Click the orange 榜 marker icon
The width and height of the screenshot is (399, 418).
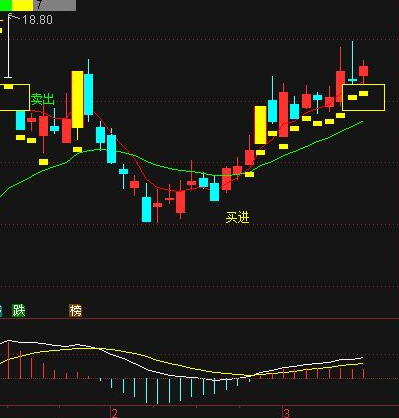(x=76, y=311)
